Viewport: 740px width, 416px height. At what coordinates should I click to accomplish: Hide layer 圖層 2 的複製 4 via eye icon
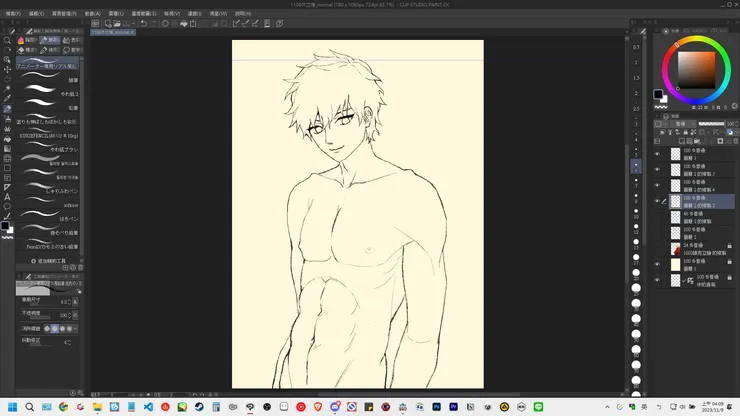click(657, 185)
